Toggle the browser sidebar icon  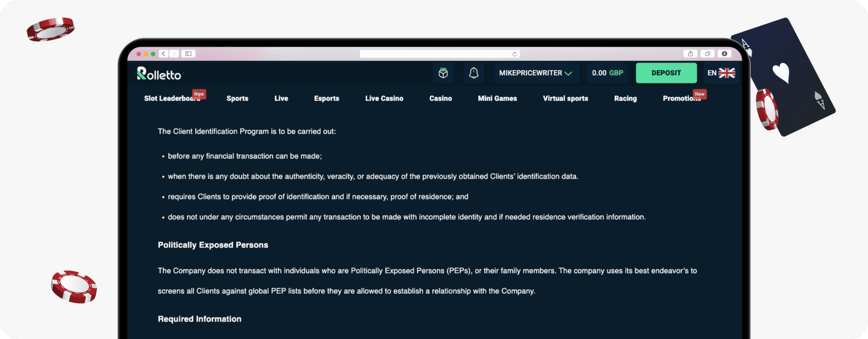[189, 54]
